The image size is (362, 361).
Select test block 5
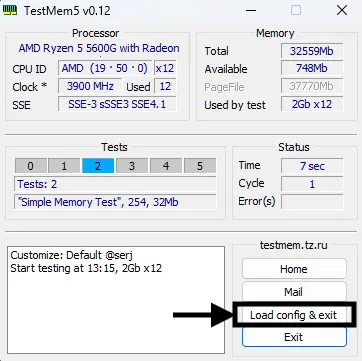point(200,166)
